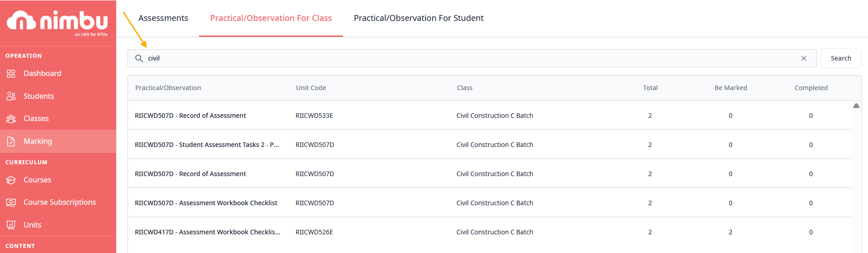Click the Students people icon
The width and height of the screenshot is (868, 253).
pos(11,96)
